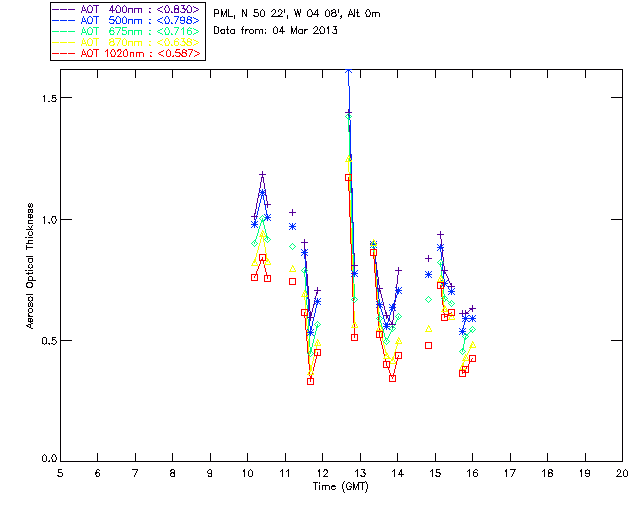Click the blue arrow peak marker at chart top
Screen dimensions: 640x512
pyautogui.click(x=348, y=72)
